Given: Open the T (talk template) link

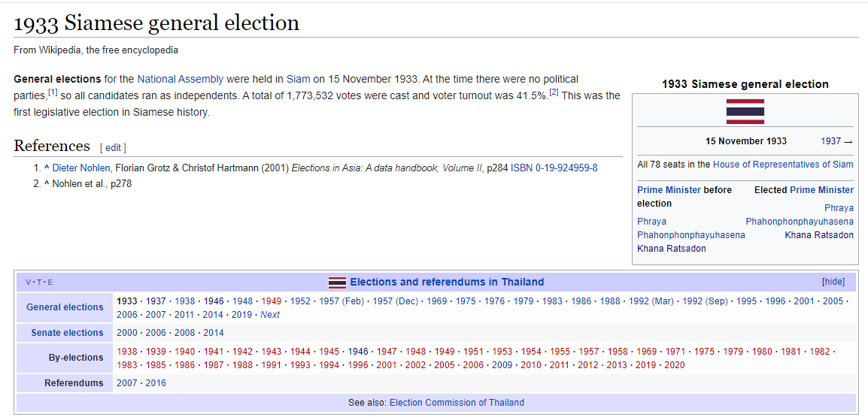Looking at the screenshot, I should tap(39, 283).
